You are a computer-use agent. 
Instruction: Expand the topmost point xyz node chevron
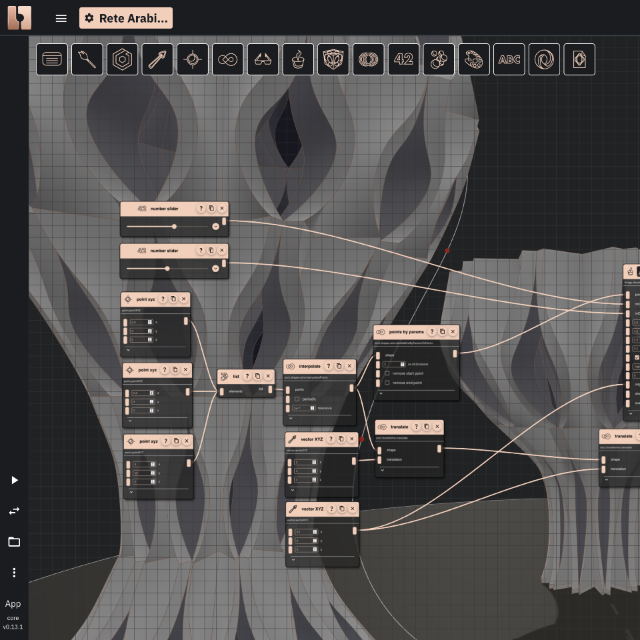(128, 350)
